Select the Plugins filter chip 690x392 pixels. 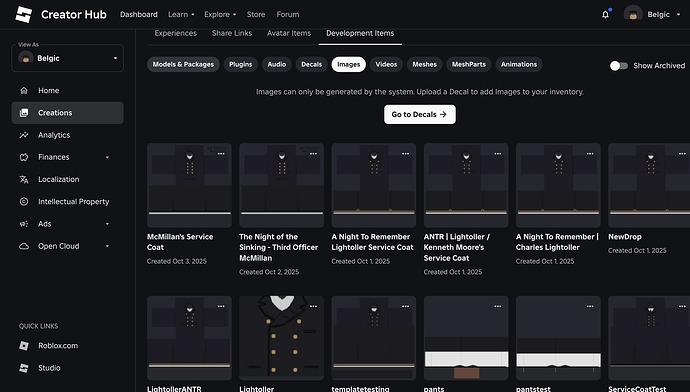241,64
